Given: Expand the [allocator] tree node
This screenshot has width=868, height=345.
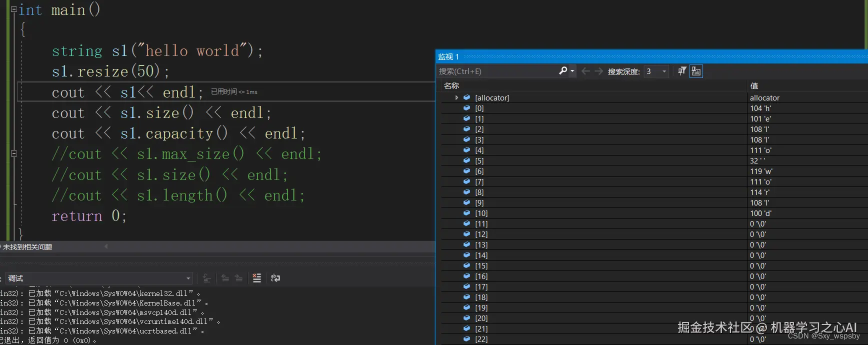Looking at the screenshot, I should pos(456,97).
